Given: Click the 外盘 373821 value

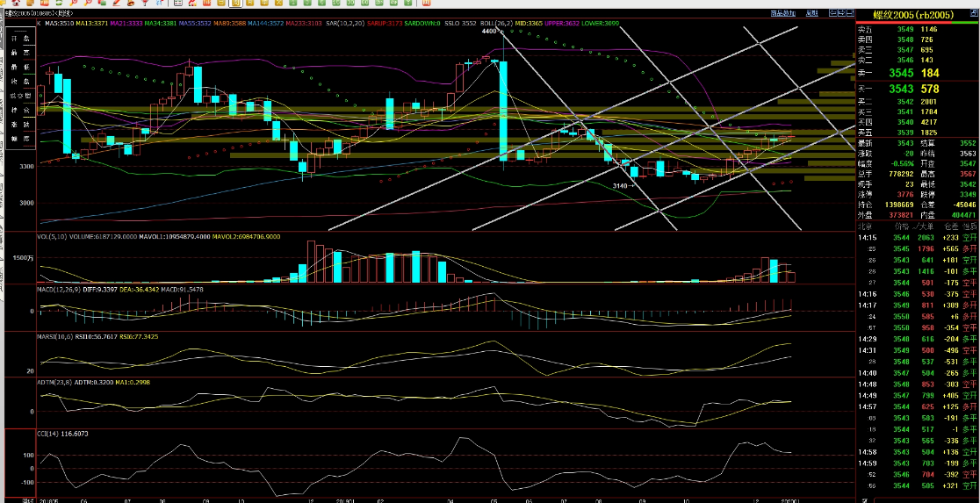Looking at the screenshot, I should click(x=900, y=214).
